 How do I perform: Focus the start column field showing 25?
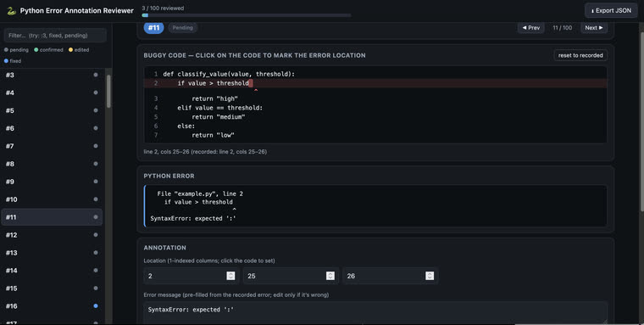point(291,276)
